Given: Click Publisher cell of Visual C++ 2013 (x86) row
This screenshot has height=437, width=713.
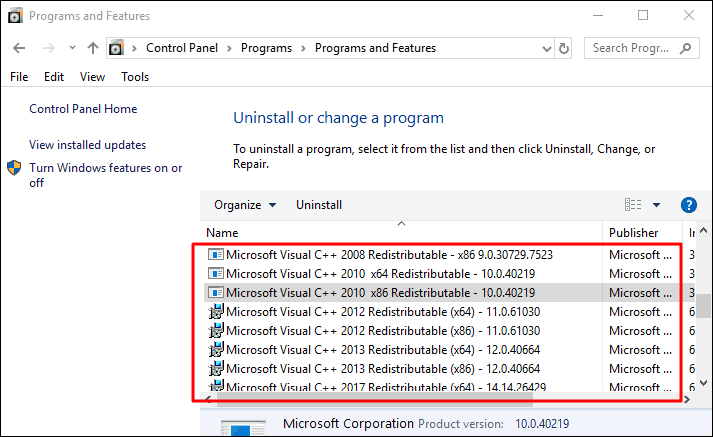Looking at the screenshot, I should tap(640, 369).
